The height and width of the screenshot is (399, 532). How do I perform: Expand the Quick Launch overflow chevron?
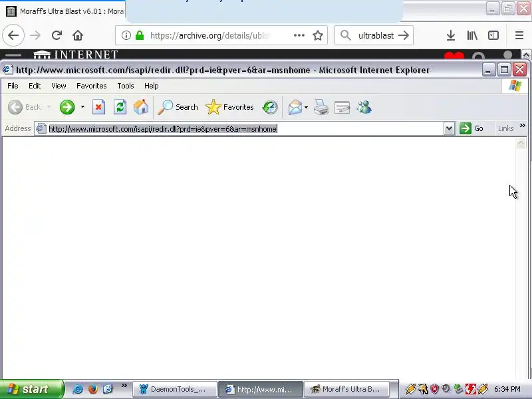124,386
